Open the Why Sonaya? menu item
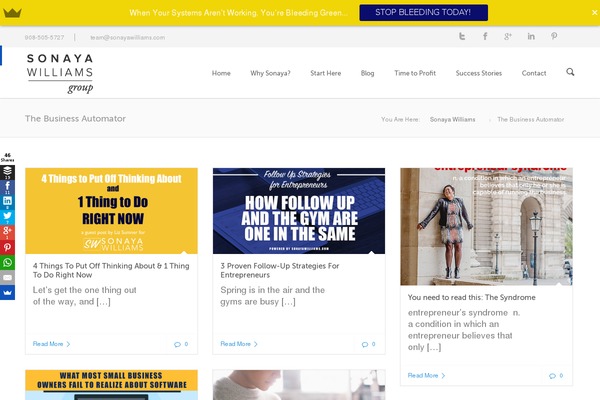The height and width of the screenshot is (400, 600). tap(270, 73)
